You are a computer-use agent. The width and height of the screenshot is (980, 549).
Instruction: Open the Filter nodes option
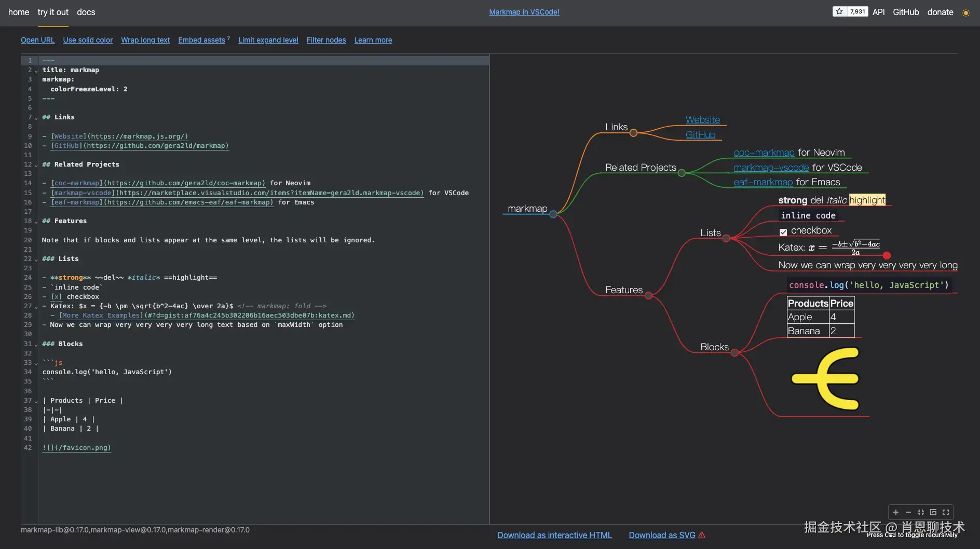[326, 40]
